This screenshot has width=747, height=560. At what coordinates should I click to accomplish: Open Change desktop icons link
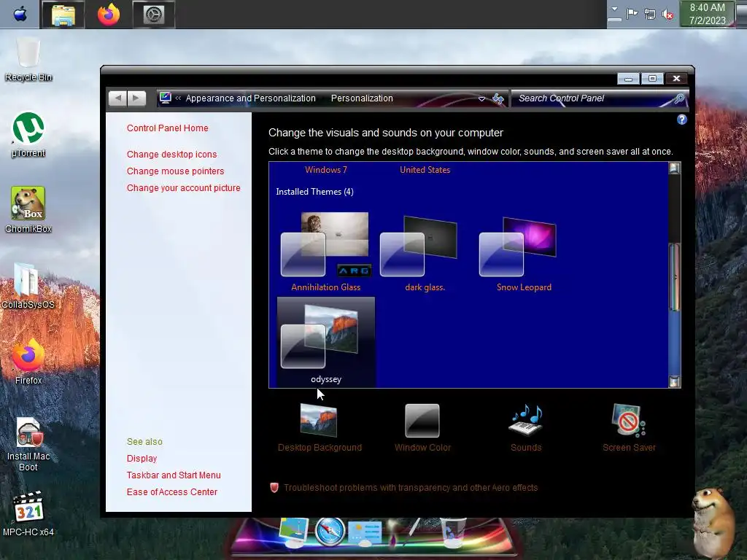[171, 155]
